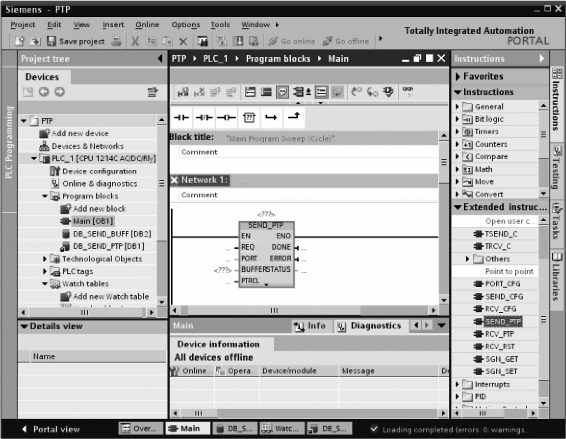Open the Online menu
566x439 pixels.
147,25
